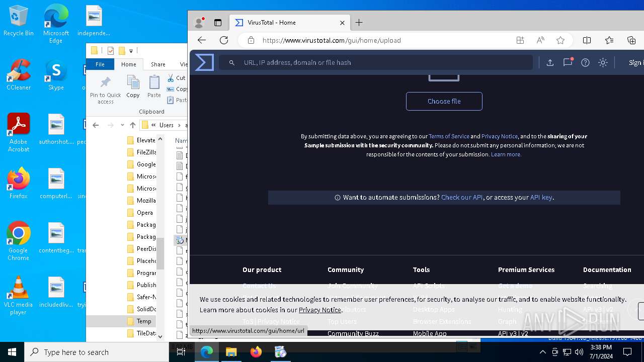Toggle the VirusTotal light/dark theme icon
This screenshot has height=362, width=644.
603,62
